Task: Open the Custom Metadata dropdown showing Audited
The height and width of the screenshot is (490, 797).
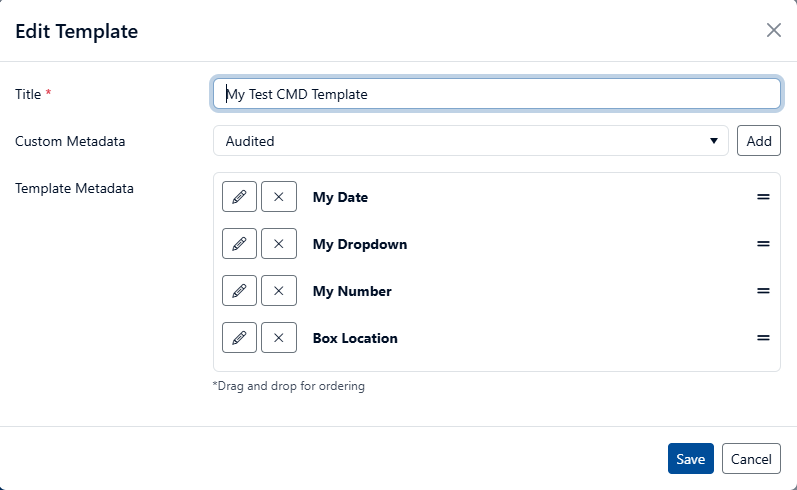Action: click(471, 141)
